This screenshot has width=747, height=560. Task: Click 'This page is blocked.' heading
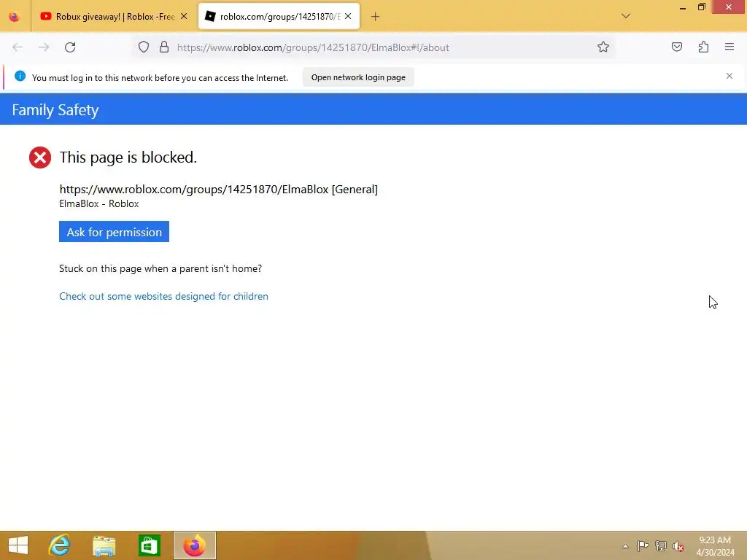(x=128, y=157)
